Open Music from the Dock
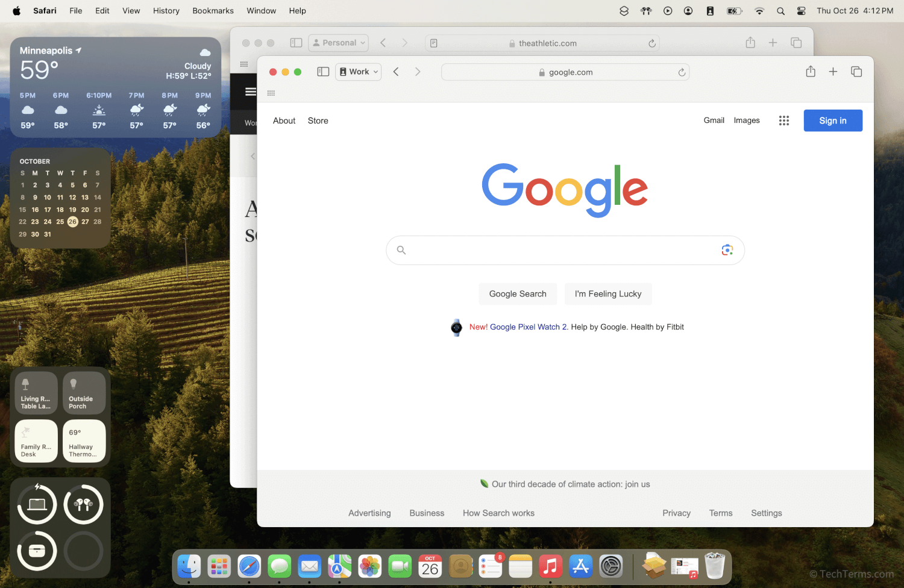 tap(550, 566)
